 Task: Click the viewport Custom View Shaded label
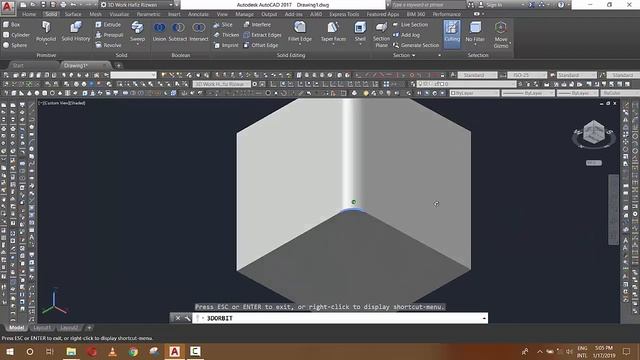coord(62,103)
